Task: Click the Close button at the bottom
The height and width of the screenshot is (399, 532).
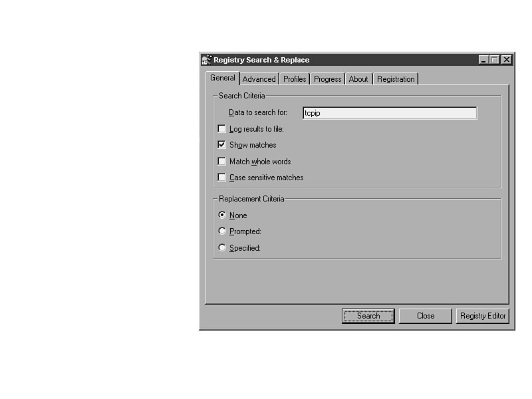Action: [x=426, y=316]
